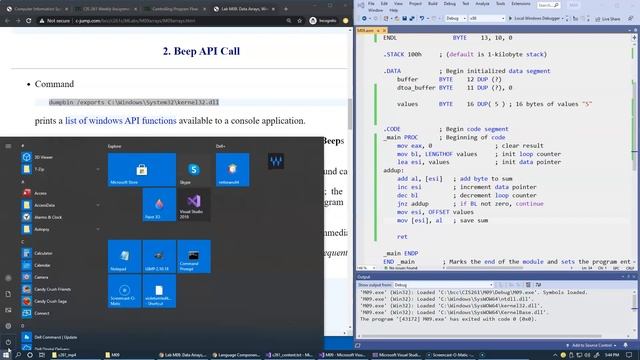640x360 pixels.
Task: Open new Chrome tab with plus button
Action: coord(286,9)
